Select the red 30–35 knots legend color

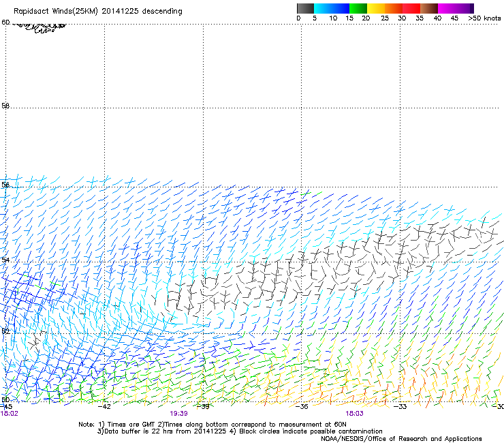point(411,8)
